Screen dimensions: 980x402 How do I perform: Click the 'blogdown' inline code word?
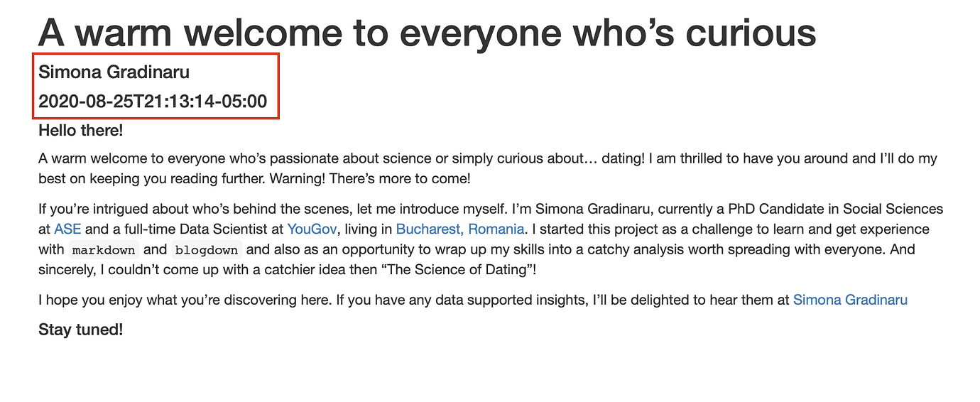click(207, 250)
